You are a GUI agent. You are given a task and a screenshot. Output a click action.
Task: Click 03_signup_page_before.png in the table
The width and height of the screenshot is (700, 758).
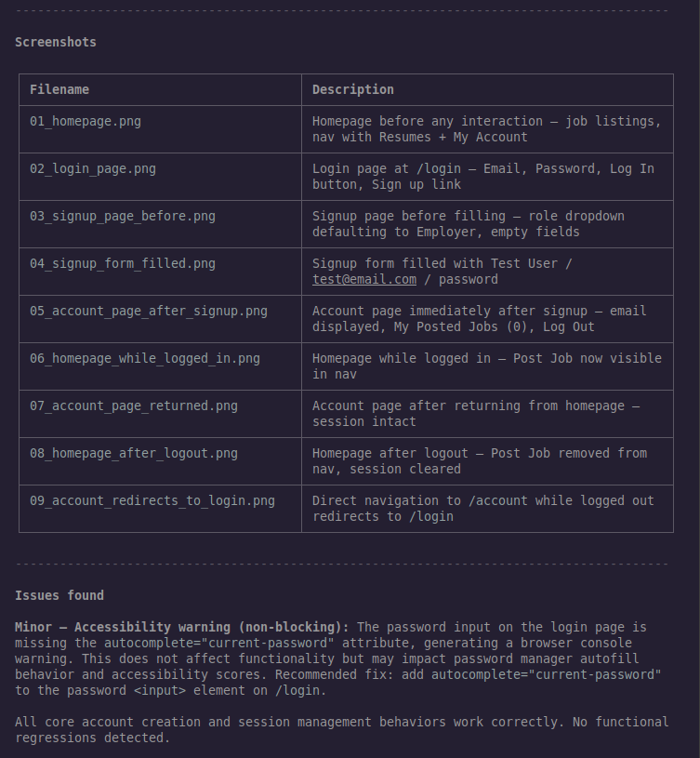(123, 216)
